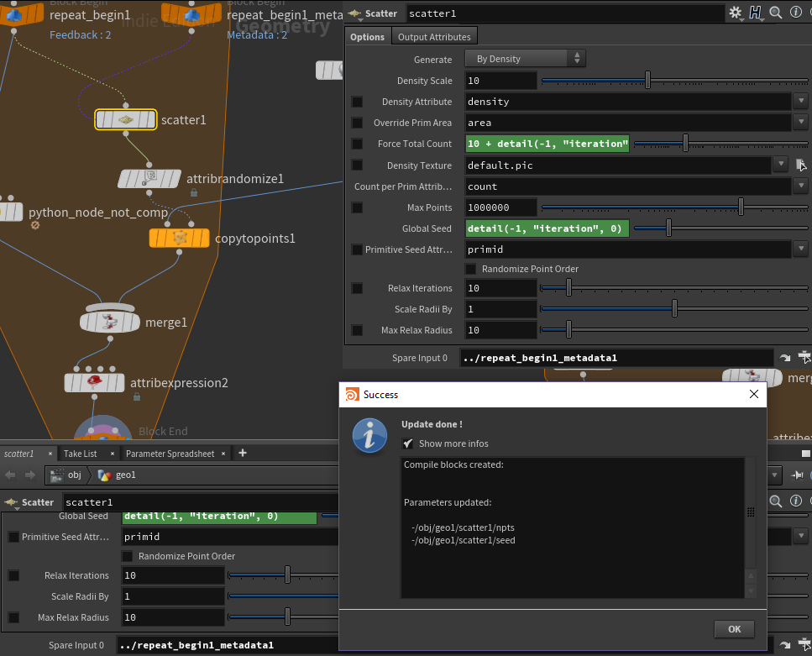Click the merge1 node icon
This screenshot has height=656, width=812.
point(111,322)
